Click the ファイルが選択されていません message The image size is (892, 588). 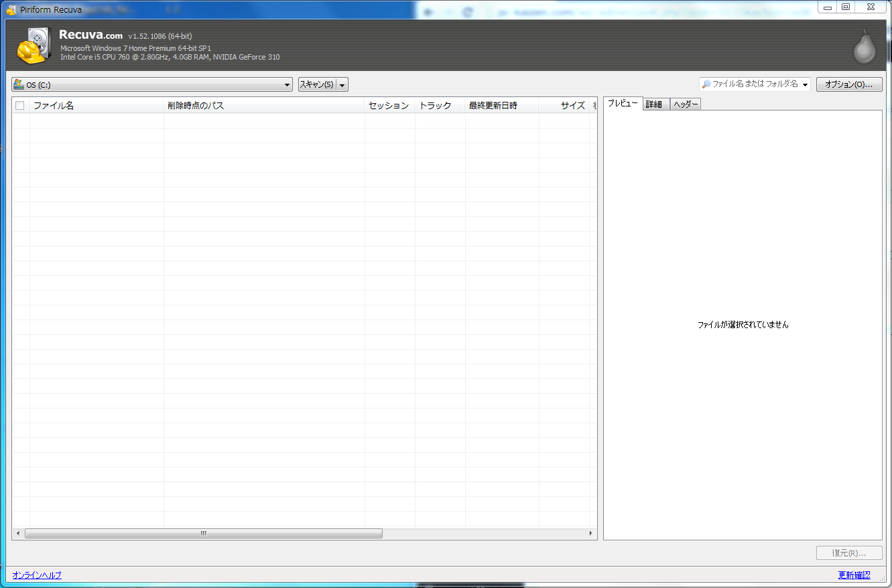click(x=743, y=325)
